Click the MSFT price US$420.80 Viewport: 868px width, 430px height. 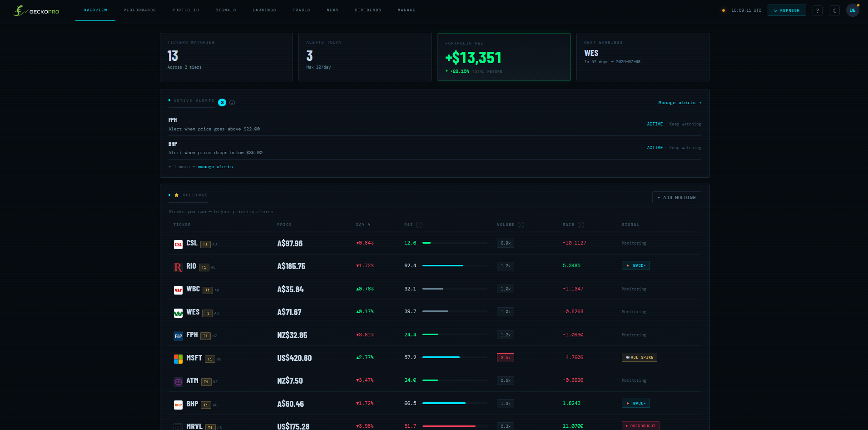pos(294,358)
